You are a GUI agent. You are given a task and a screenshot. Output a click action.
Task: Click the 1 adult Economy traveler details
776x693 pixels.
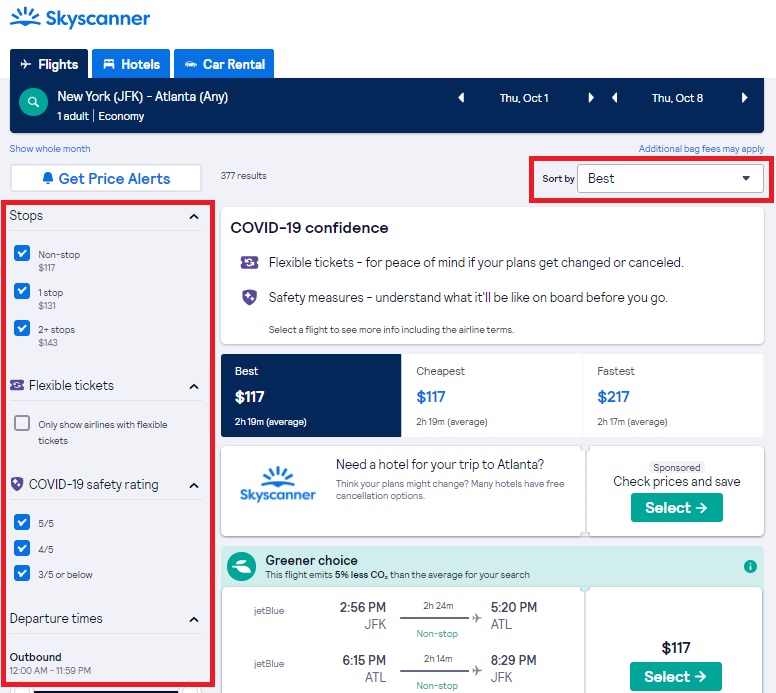(x=100, y=116)
